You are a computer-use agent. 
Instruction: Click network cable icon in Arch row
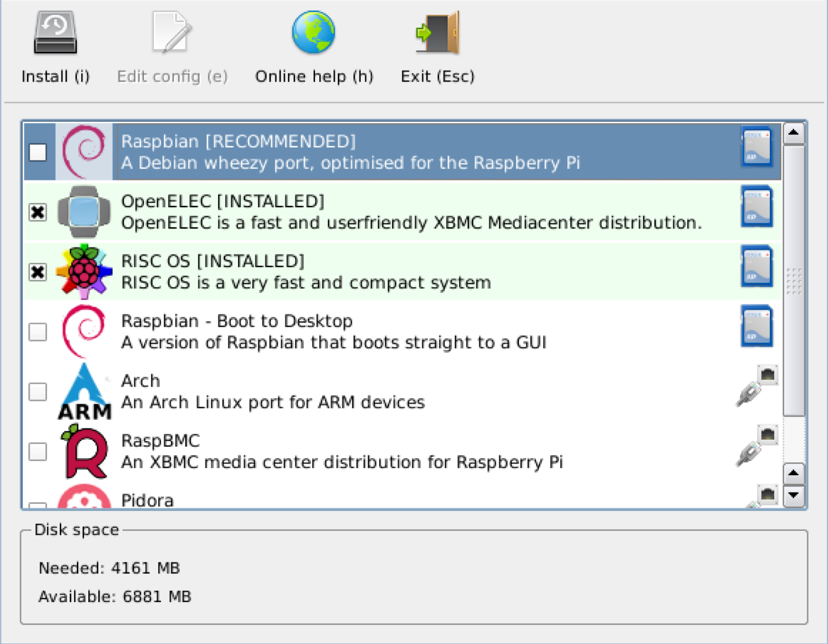coord(757,386)
